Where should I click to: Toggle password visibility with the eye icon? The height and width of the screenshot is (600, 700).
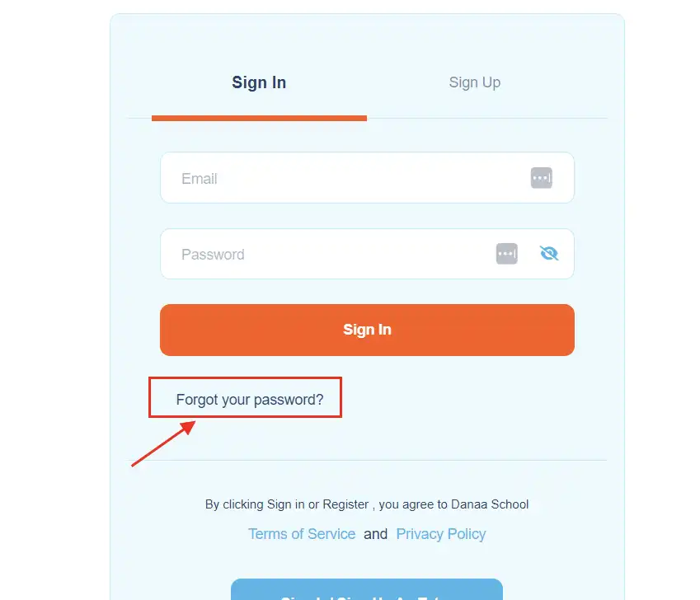tap(549, 254)
